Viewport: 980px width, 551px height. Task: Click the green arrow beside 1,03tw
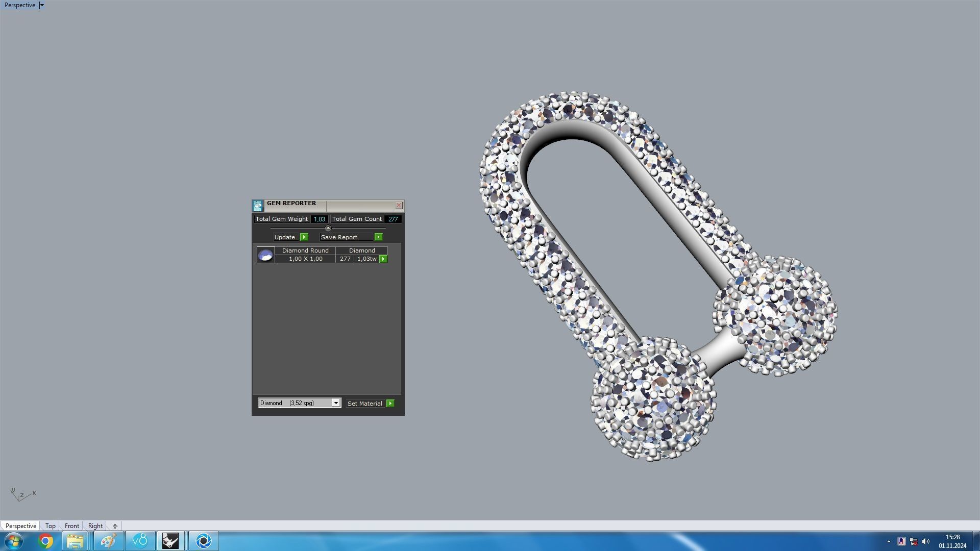(x=383, y=259)
